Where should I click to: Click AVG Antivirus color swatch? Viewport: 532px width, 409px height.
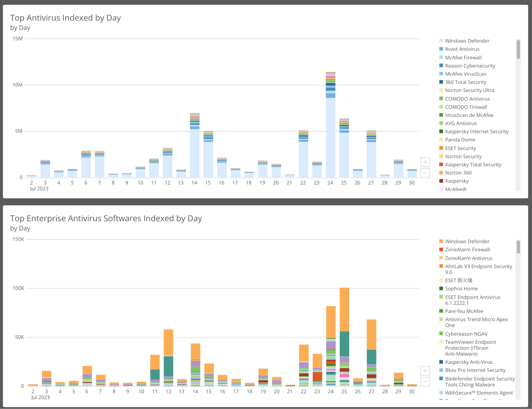(441, 123)
